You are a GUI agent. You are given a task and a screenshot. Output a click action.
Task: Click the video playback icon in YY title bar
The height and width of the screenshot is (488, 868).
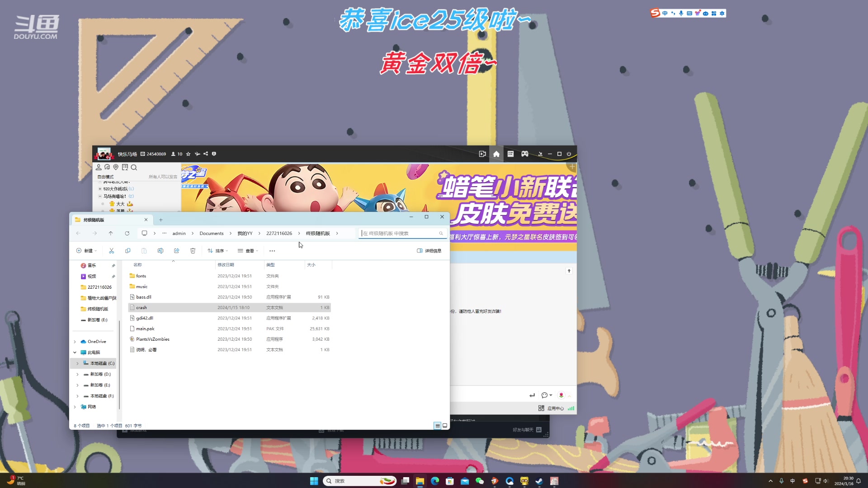pos(482,154)
